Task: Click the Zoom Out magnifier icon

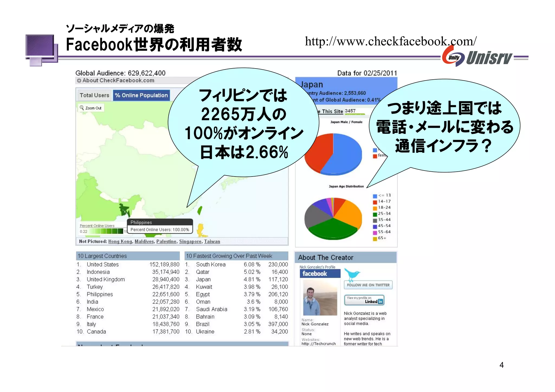Action: (82, 108)
